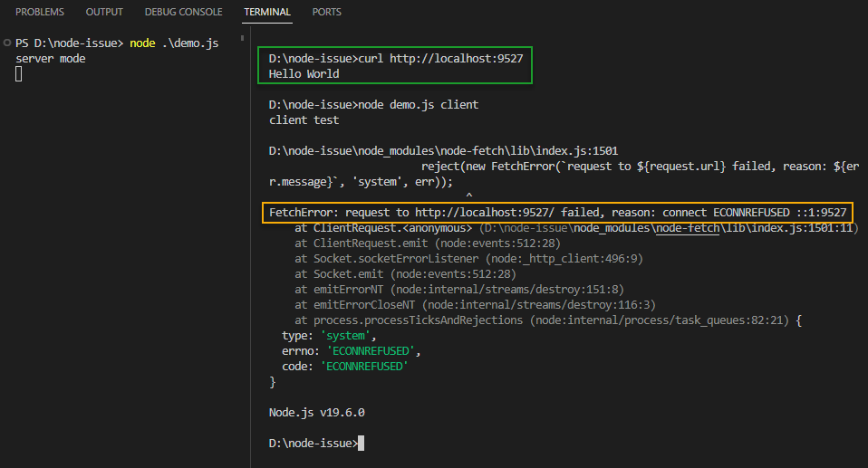Select the DEBUG CONSOLE tab
The width and height of the screenshot is (868, 468).
click(x=183, y=13)
